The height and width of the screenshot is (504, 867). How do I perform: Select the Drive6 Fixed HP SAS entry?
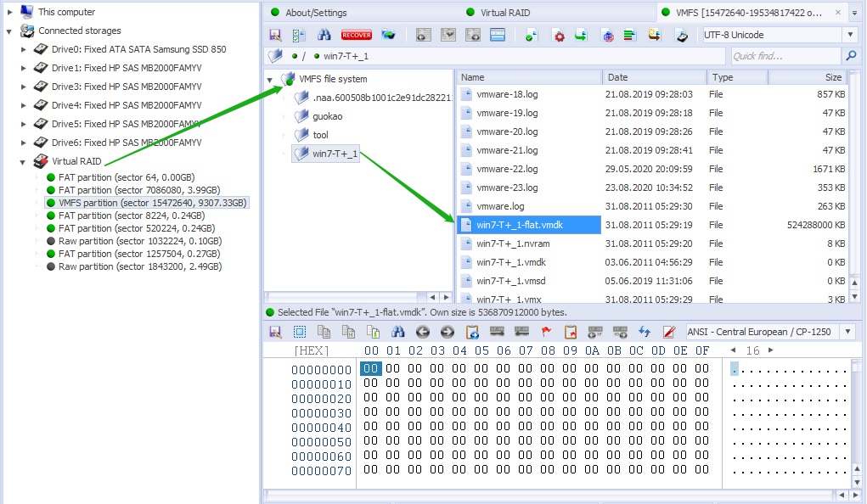(x=127, y=143)
